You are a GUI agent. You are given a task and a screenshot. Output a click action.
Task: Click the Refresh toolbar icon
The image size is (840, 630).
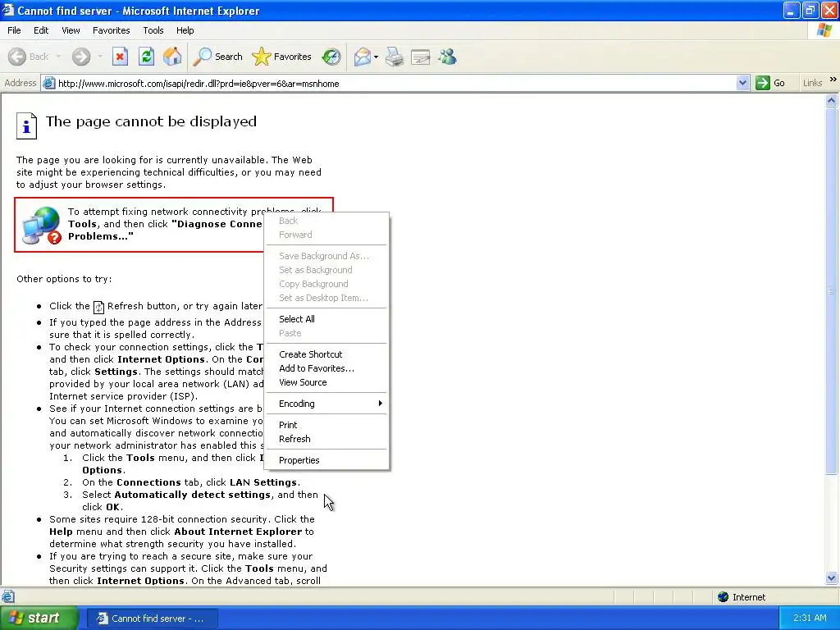146,57
